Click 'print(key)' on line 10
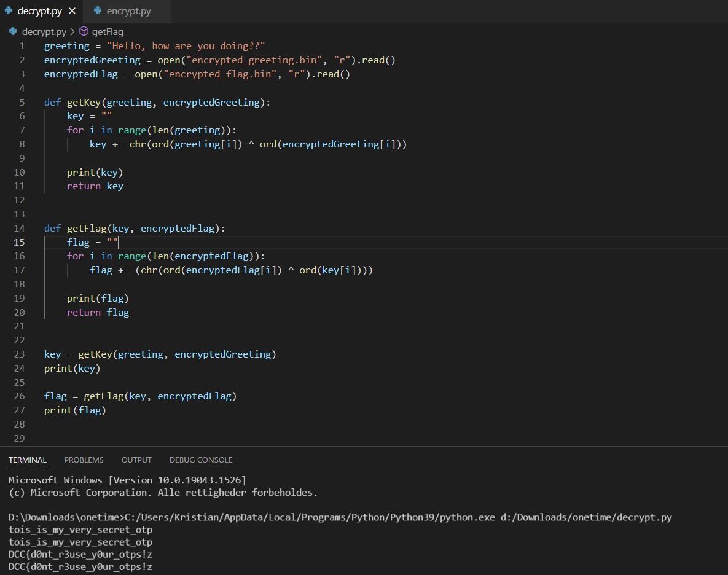The image size is (728, 575). (95, 172)
